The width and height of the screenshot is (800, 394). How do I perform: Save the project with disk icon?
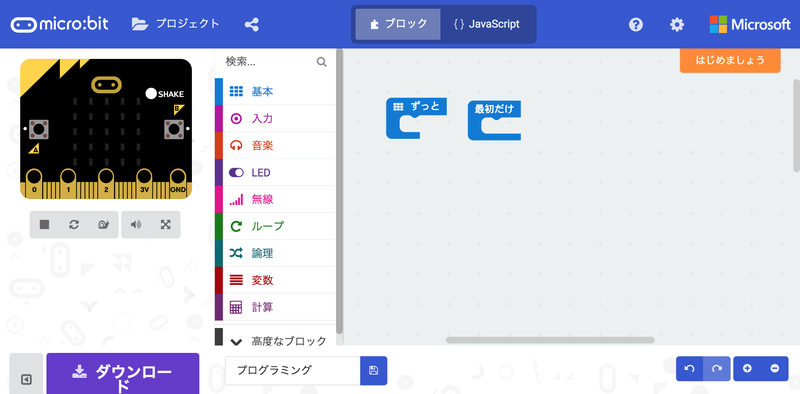(x=373, y=371)
